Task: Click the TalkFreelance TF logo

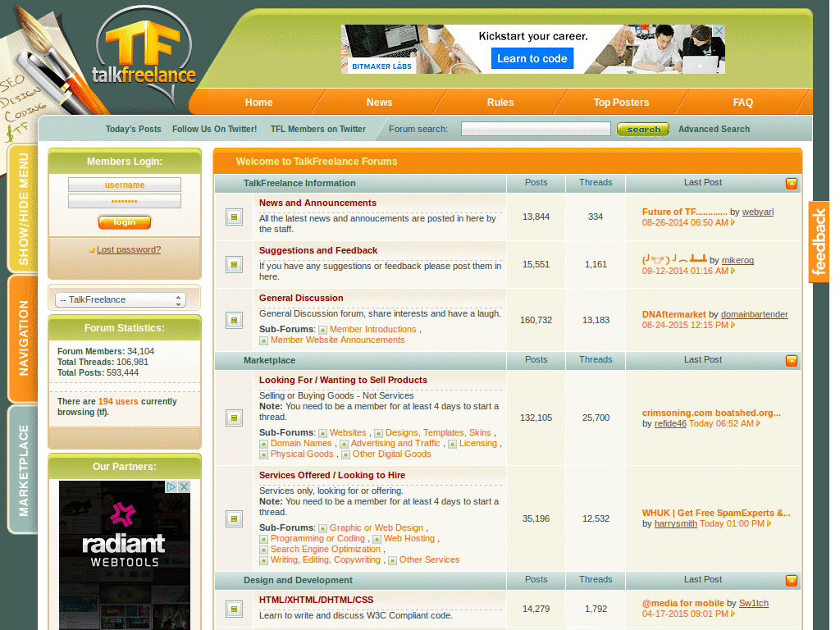Action: [144, 53]
